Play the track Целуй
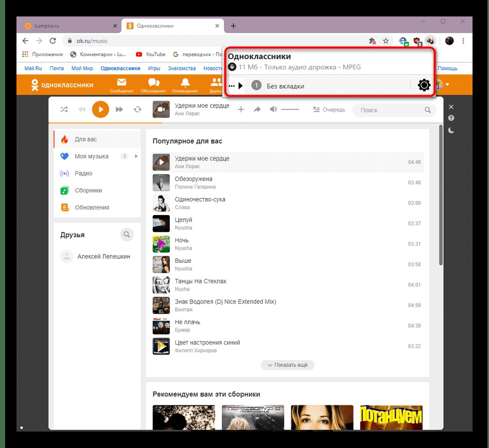This screenshot has width=489, height=448. [x=288, y=223]
